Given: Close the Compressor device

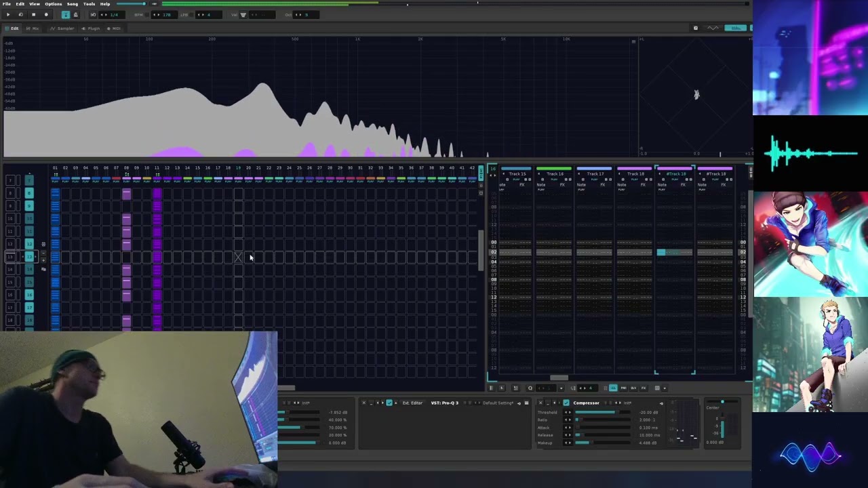Looking at the screenshot, I should [540, 403].
